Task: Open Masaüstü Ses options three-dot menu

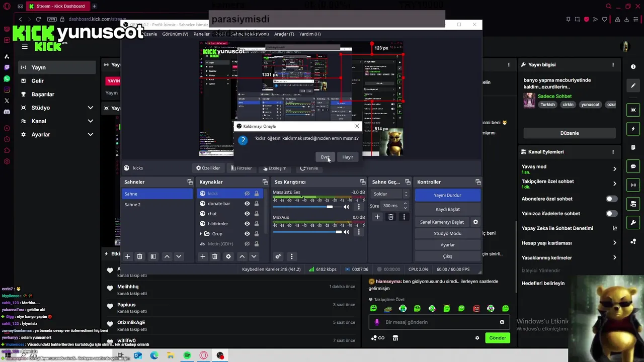Action: pos(359,207)
